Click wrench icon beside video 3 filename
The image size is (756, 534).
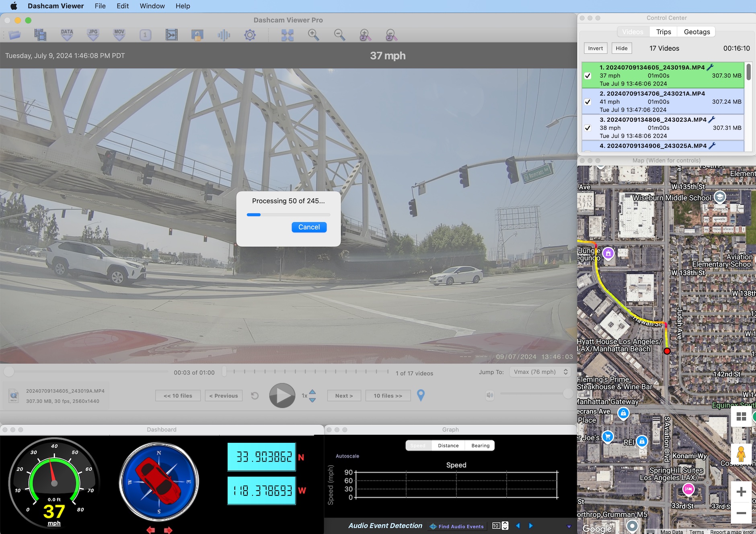712,119
